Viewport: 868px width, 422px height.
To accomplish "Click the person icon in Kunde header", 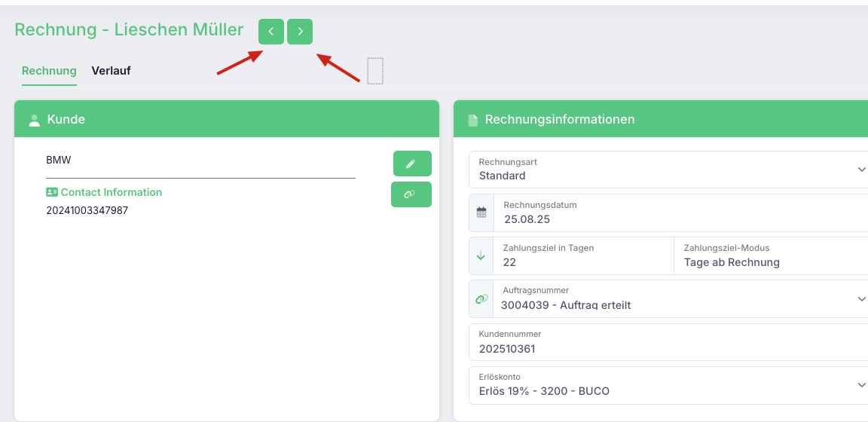I will [35, 120].
